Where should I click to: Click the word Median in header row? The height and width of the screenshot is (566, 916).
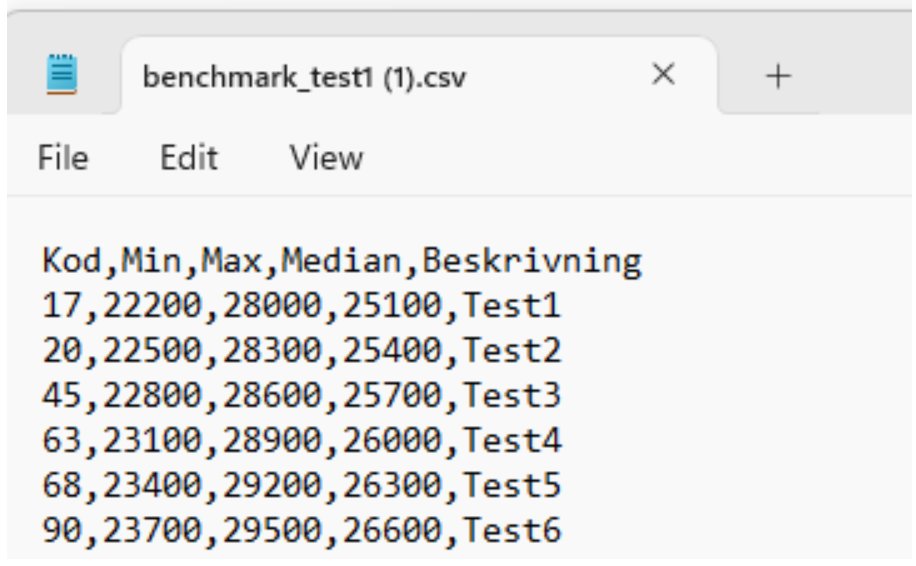pyautogui.click(x=342, y=261)
